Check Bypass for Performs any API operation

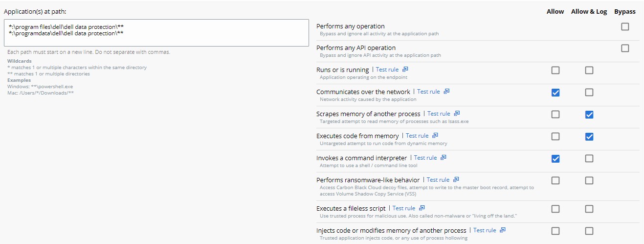(x=625, y=49)
